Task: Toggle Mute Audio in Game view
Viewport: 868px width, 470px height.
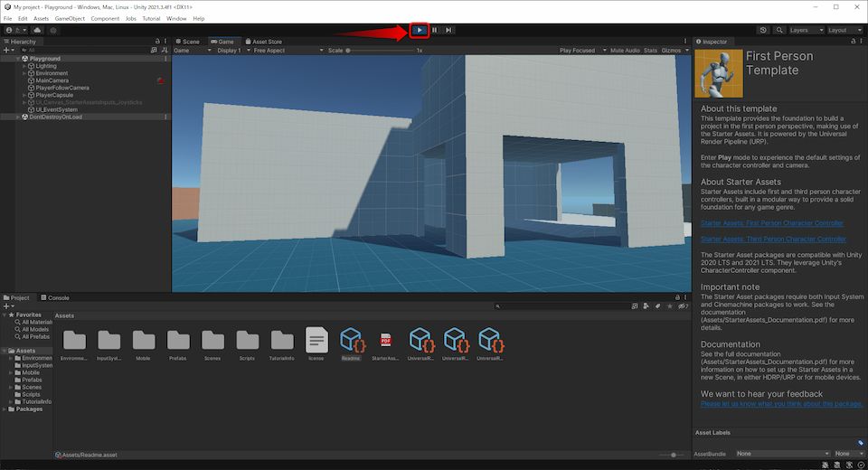Action: tap(624, 51)
